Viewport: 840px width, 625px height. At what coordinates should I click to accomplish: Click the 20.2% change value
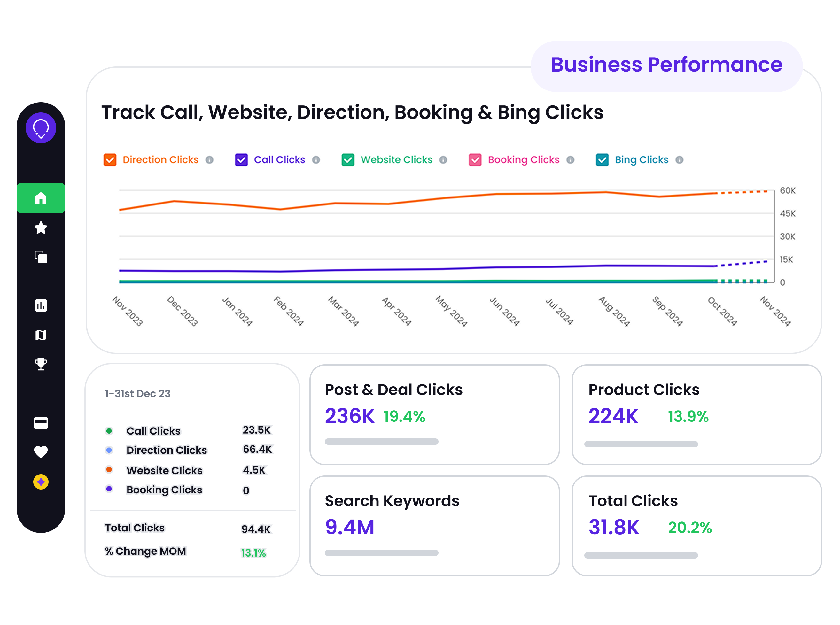pyautogui.click(x=690, y=528)
